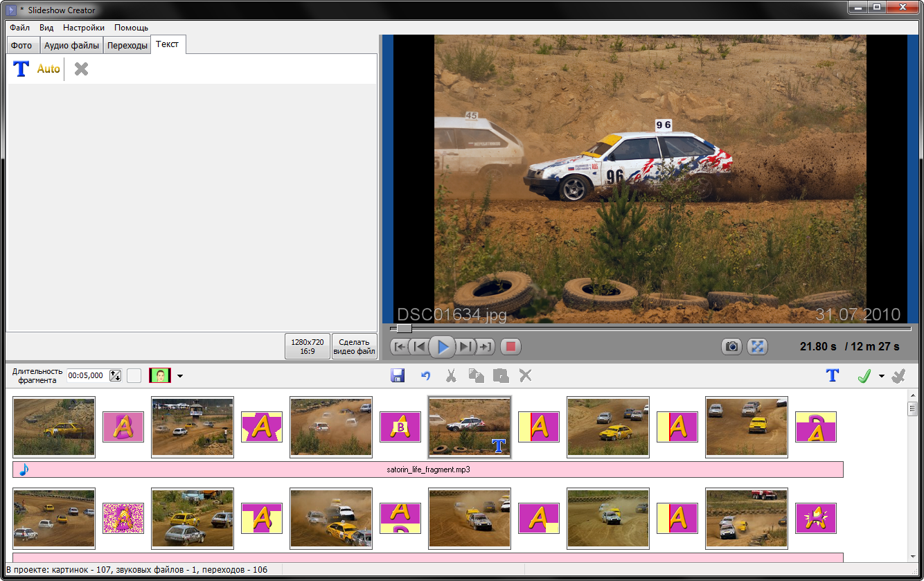Undo last action with blue arrow
Screen dimensions: 924x581
click(426, 375)
